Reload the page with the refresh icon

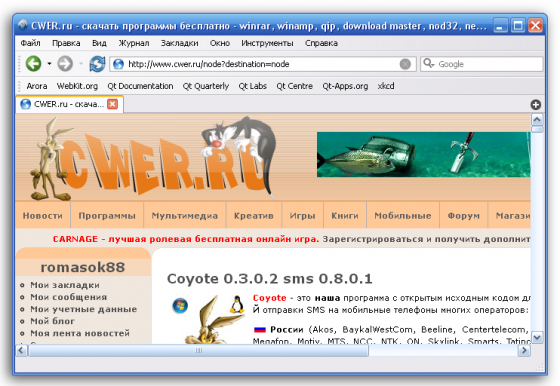(x=97, y=64)
